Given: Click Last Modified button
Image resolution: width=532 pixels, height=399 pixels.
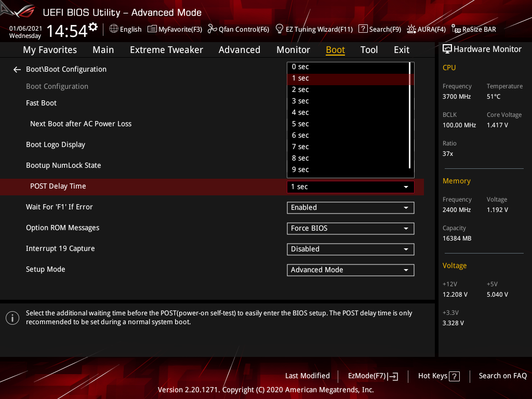Looking at the screenshot, I should coord(308,376).
